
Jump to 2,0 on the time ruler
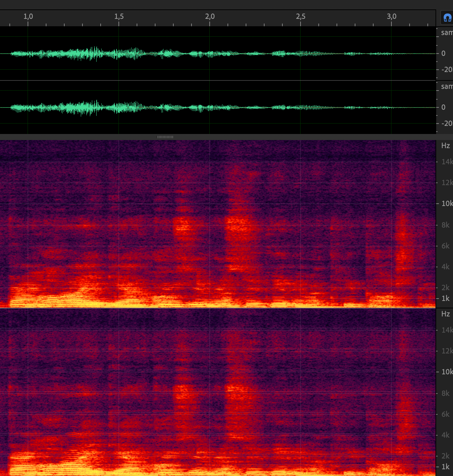210,16
